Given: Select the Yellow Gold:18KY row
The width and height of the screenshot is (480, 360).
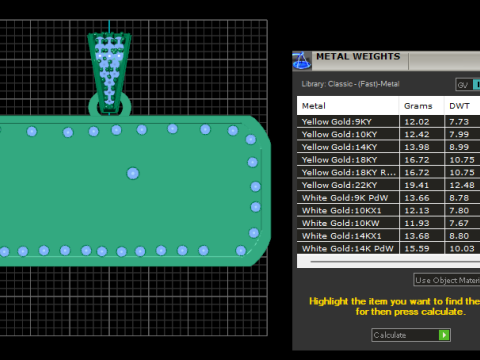Looking at the screenshot, I should click(388, 160).
